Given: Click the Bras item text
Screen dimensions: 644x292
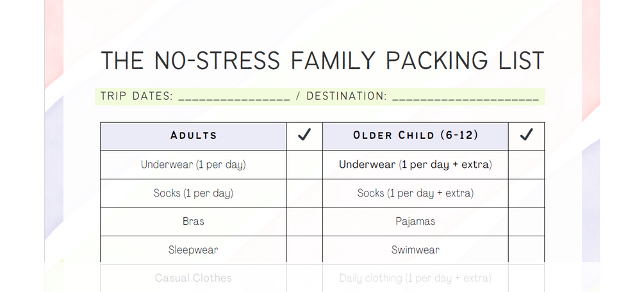Looking at the screenshot, I should [x=194, y=221].
